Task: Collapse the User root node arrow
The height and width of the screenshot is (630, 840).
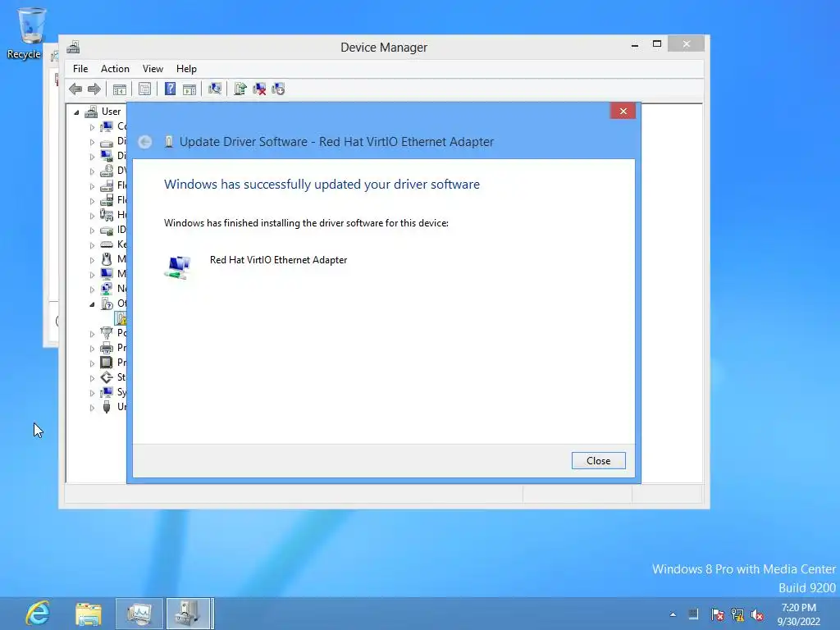Action: [76, 112]
